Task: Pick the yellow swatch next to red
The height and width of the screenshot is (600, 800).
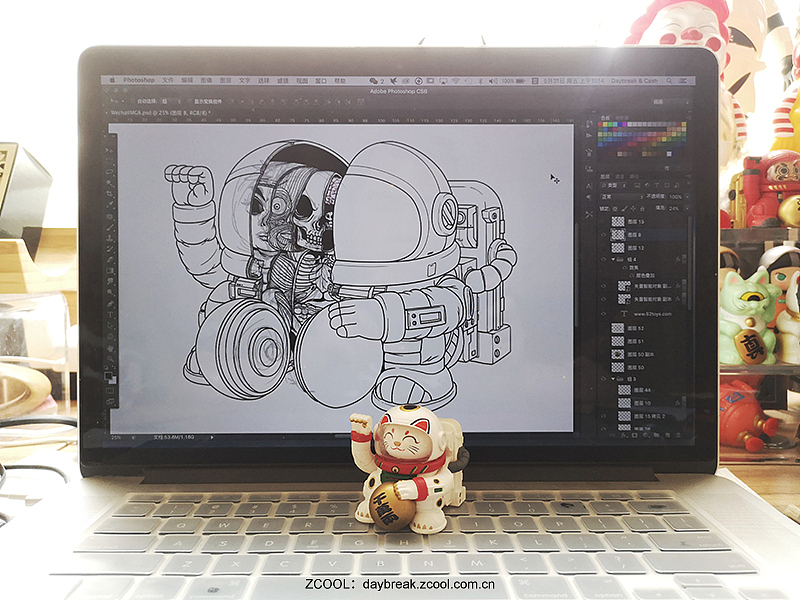Action: click(605, 124)
